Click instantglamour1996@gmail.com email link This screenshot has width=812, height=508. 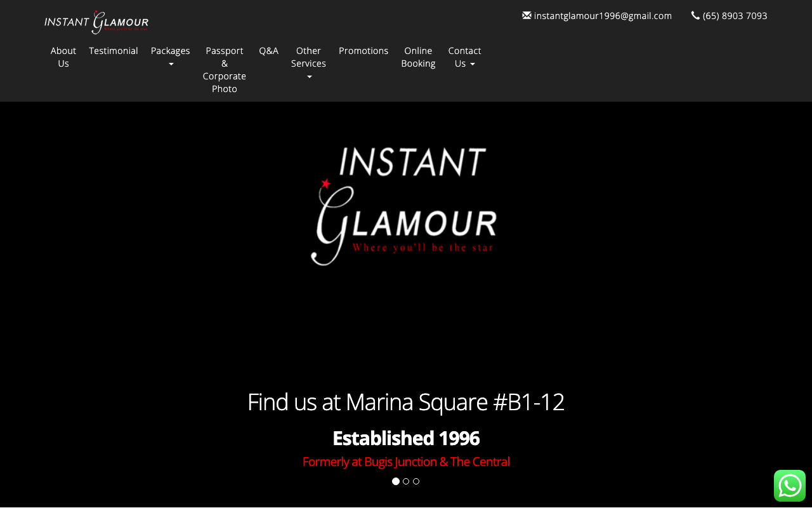click(x=603, y=16)
